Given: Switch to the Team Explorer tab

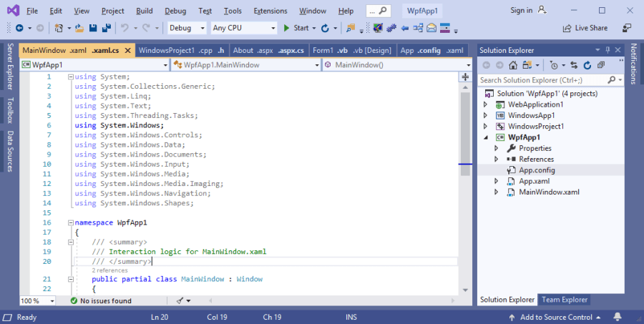Looking at the screenshot, I should point(564,300).
